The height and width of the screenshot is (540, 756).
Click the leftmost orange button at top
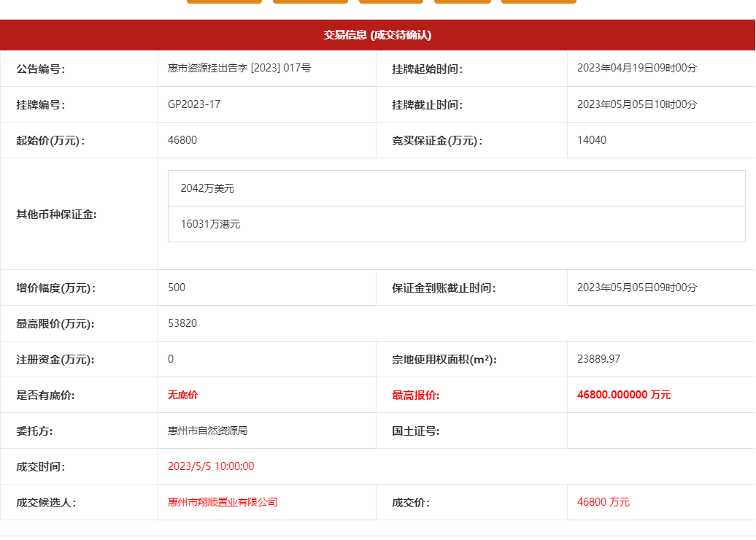224,1
